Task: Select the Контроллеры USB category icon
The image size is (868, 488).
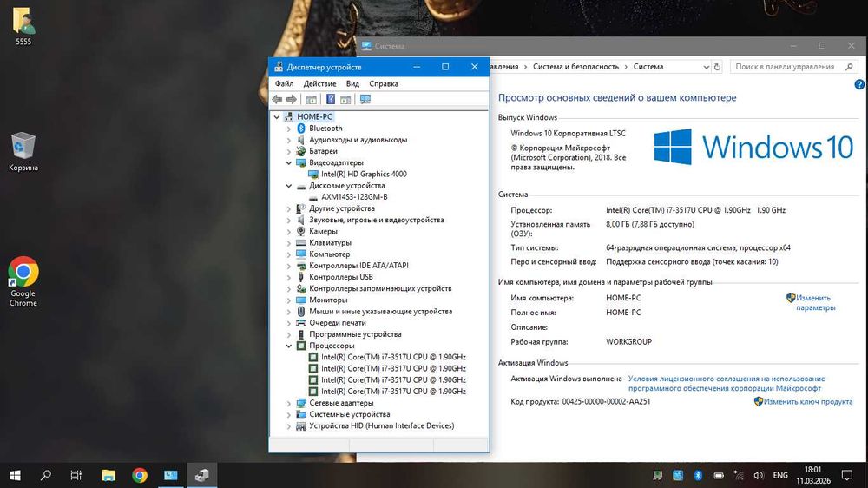Action: click(301, 277)
